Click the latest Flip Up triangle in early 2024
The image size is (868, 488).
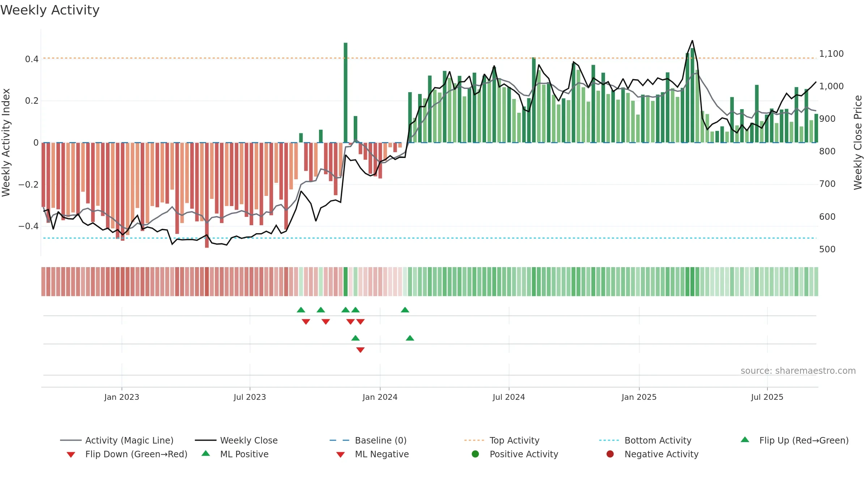(x=405, y=310)
